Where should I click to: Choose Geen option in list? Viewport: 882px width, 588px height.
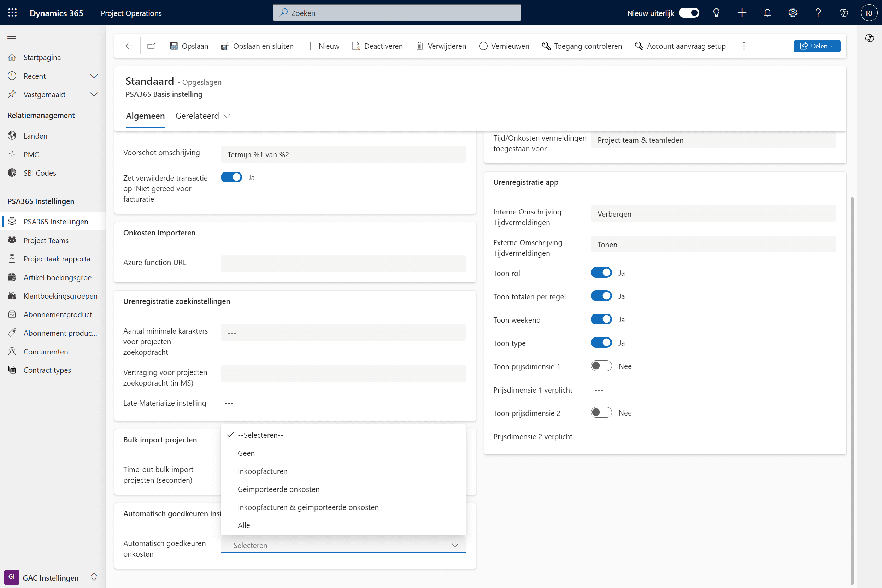tap(343, 453)
